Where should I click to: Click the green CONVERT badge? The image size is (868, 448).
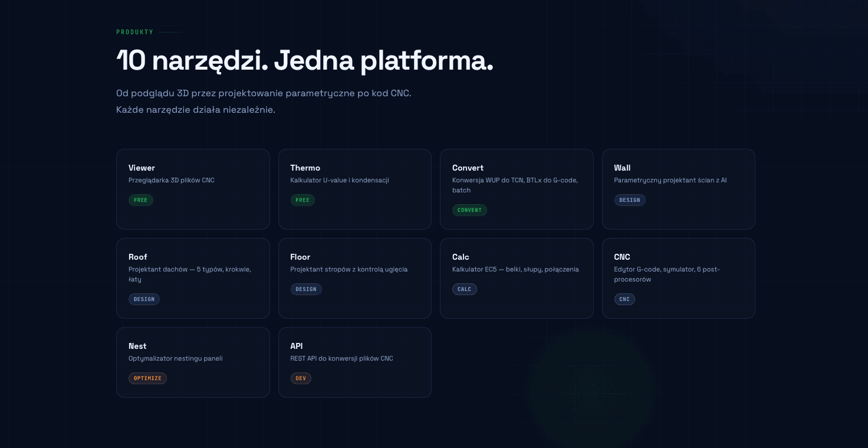[x=469, y=210]
